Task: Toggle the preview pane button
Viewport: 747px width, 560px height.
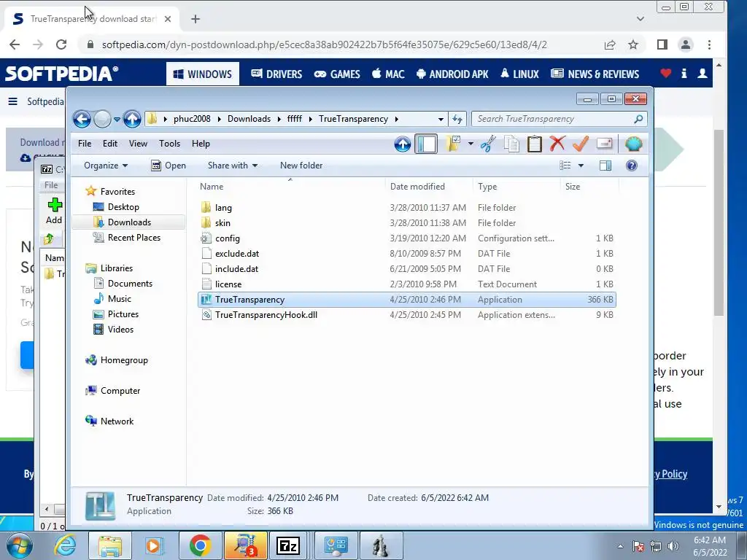Action: 605,166
